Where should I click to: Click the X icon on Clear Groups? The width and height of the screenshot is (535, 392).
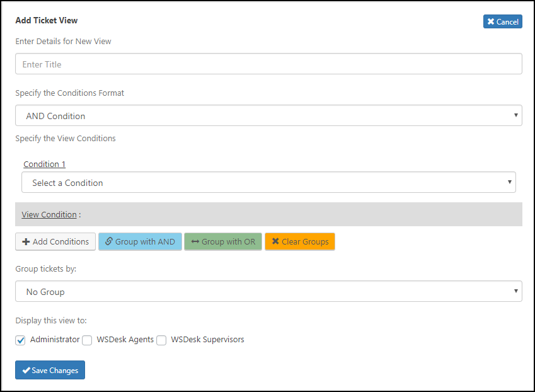(275, 242)
